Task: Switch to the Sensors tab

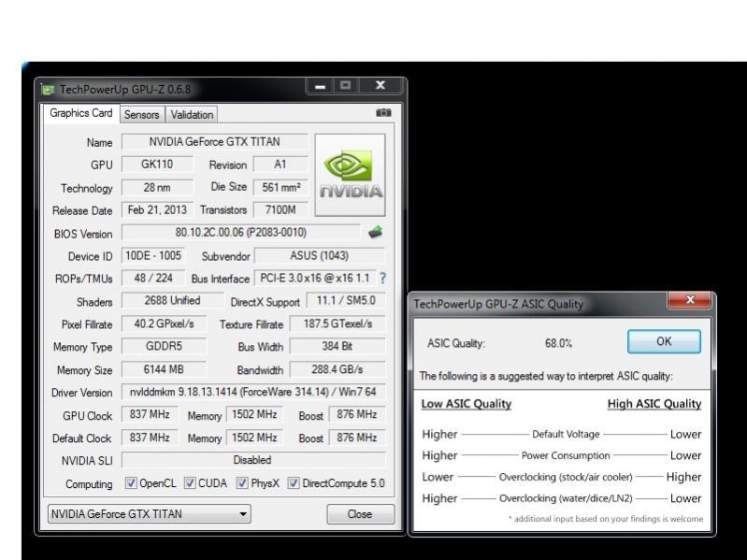Action: pos(141,115)
